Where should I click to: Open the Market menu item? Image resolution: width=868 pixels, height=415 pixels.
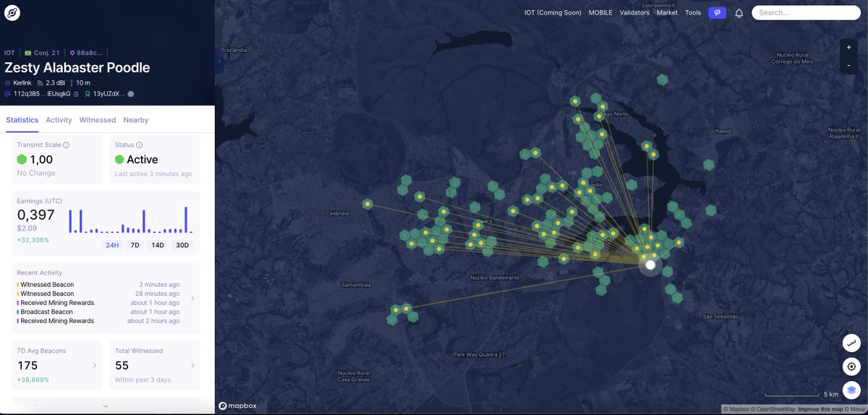click(667, 13)
